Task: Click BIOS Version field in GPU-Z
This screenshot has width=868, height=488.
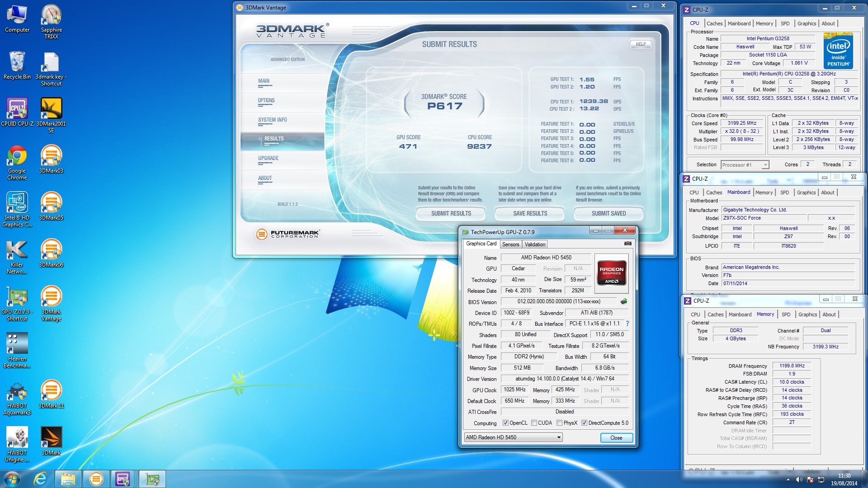Action: [558, 301]
